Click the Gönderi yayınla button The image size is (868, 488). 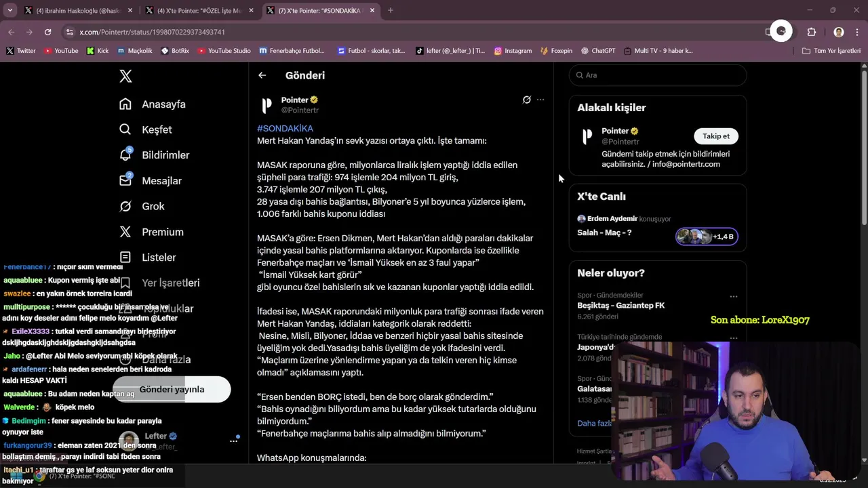172,389
